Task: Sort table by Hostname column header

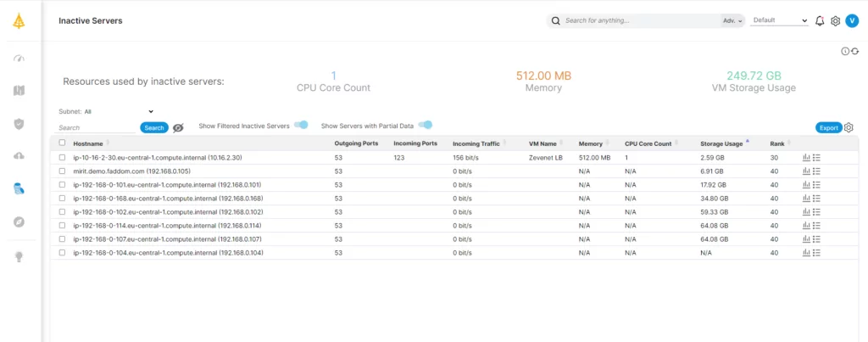Action: 88,143
